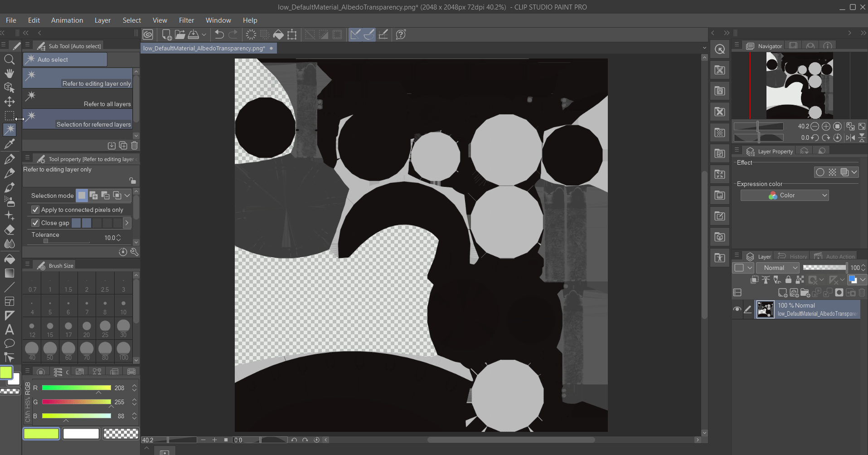Select the Fill bucket tool
Screen dimensions: 868x455
(9, 259)
